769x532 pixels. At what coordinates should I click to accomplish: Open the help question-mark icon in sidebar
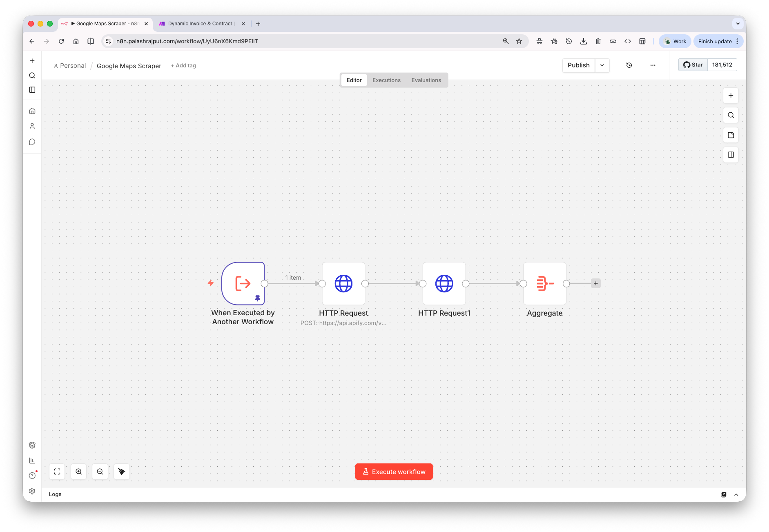tap(32, 475)
